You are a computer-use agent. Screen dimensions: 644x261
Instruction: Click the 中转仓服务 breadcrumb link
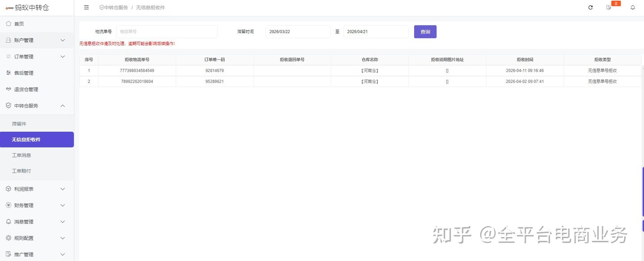[x=114, y=8]
